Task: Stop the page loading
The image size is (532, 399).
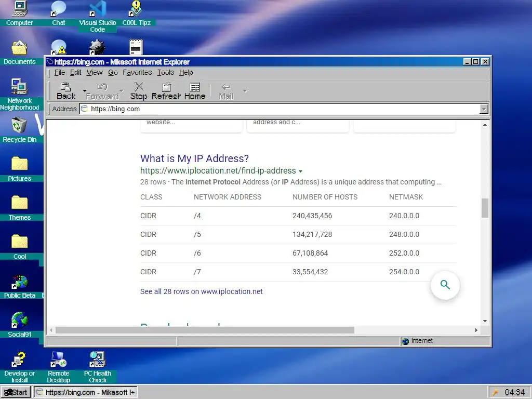Action: (x=139, y=91)
